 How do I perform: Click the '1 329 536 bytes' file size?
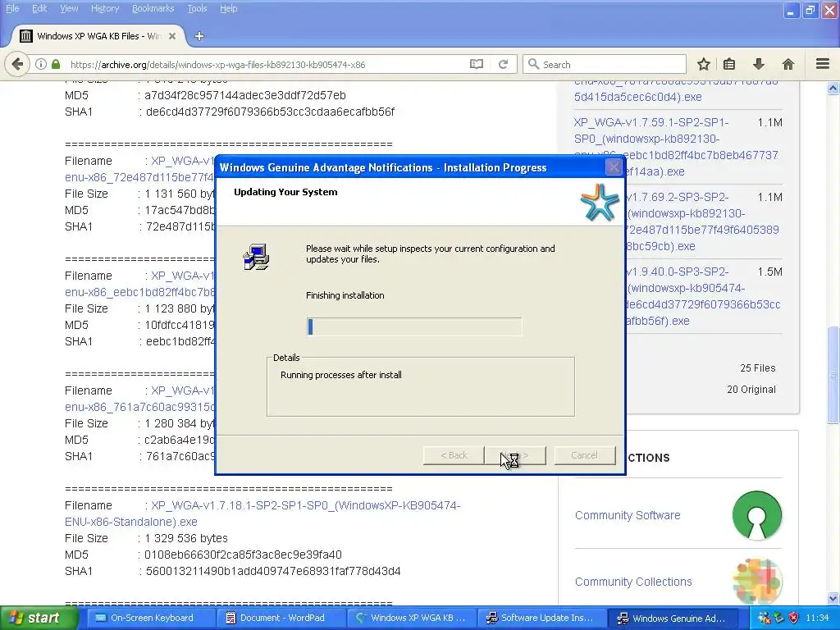click(186, 538)
